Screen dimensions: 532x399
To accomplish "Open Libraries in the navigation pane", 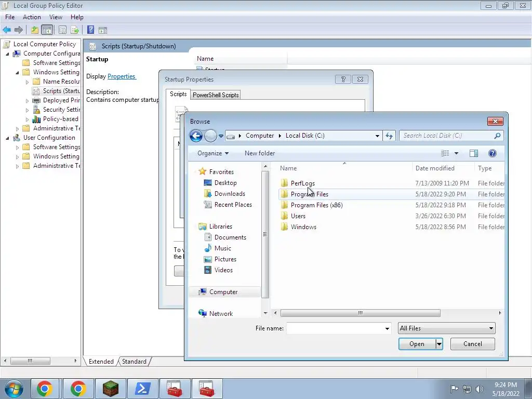I will point(220,227).
